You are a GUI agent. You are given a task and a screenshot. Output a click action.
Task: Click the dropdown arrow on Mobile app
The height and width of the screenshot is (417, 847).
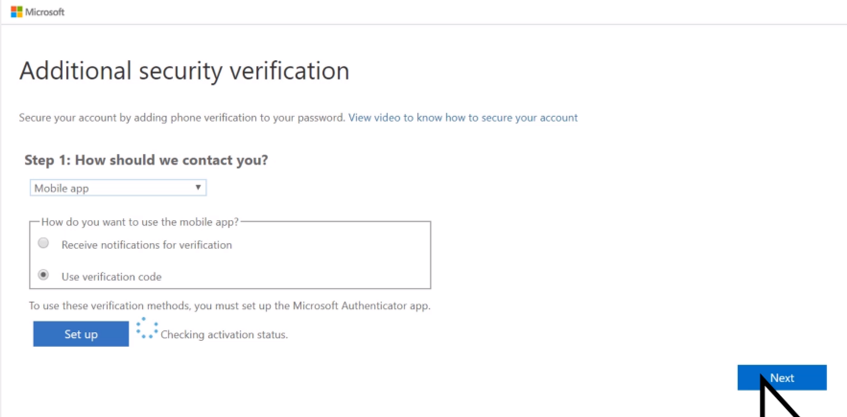point(198,187)
